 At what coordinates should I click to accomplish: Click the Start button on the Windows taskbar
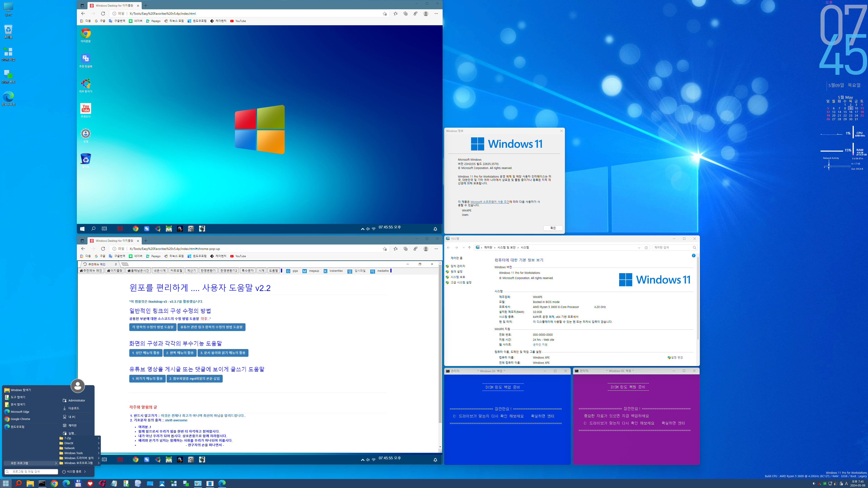tap(6, 483)
